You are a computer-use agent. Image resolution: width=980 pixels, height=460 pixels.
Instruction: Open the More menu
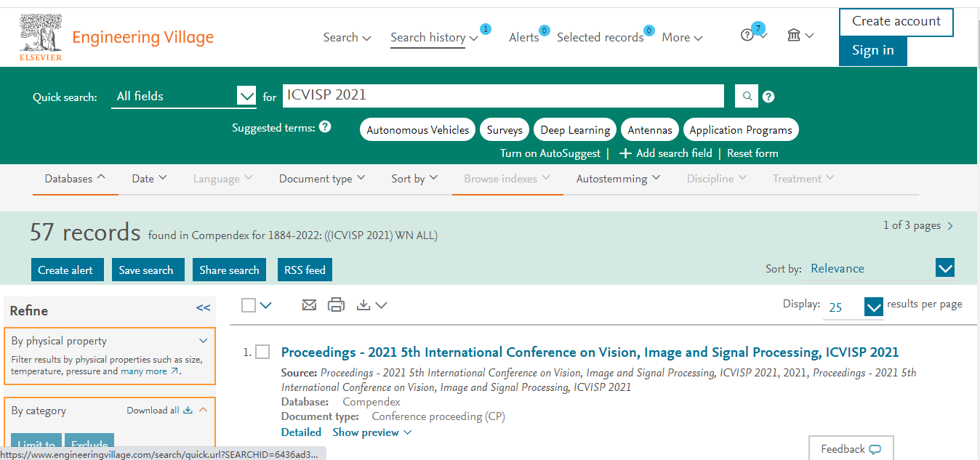pos(682,38)
